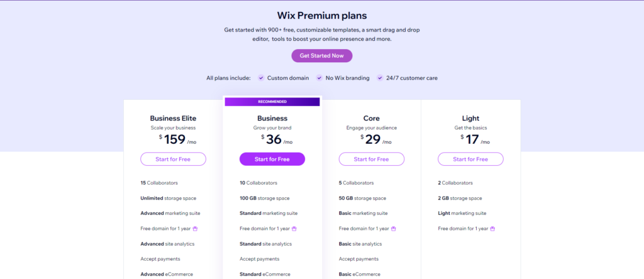Click the gift icon in Business Elite plan

coord(195,229)
